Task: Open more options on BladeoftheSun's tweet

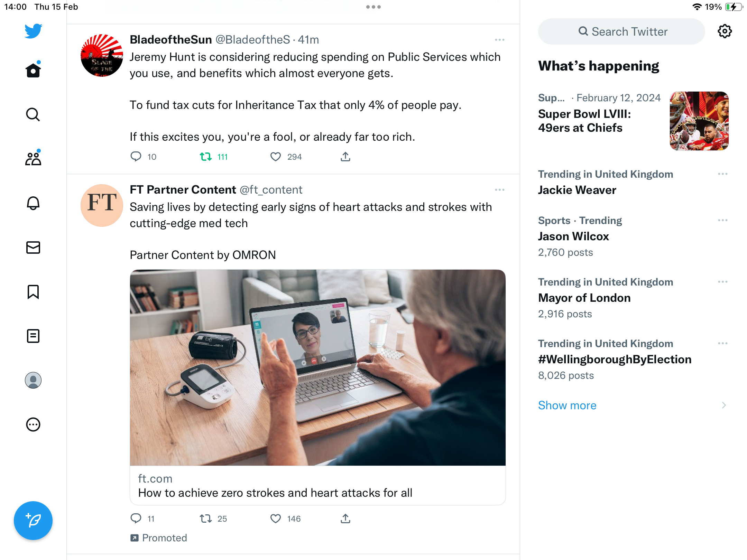Action: pos(499,40)
